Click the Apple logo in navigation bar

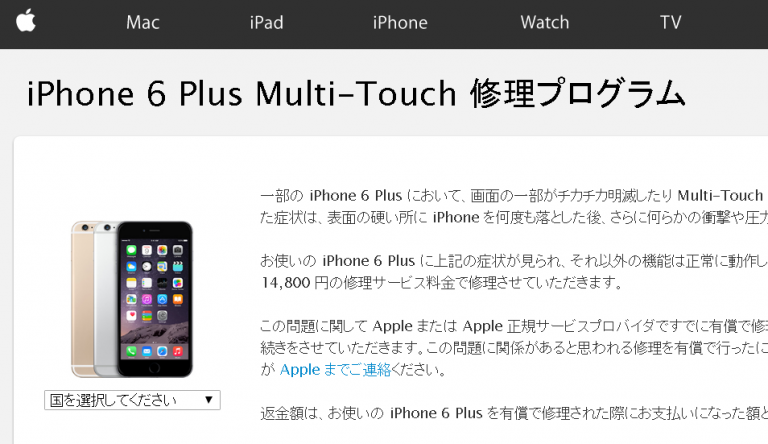[x=26, y=21]
